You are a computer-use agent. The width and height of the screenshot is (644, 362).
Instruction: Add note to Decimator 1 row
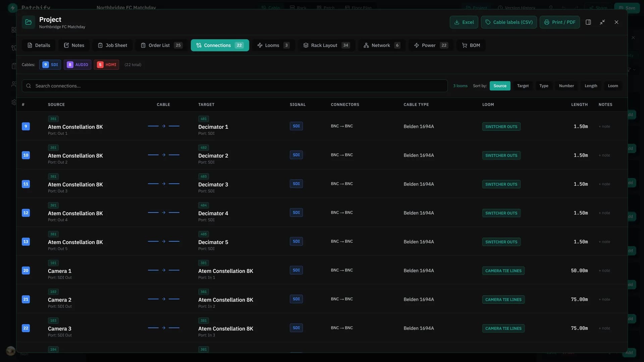[x=604, y=126]
